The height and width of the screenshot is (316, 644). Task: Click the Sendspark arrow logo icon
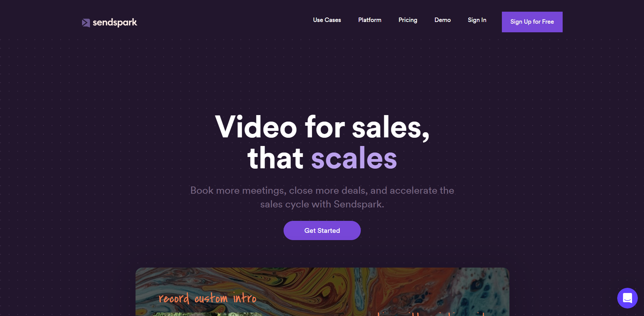[x=86, y=23]
